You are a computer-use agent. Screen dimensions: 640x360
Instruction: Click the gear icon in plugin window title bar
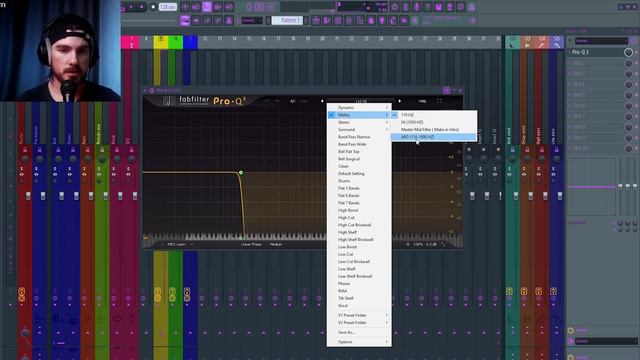152,91
